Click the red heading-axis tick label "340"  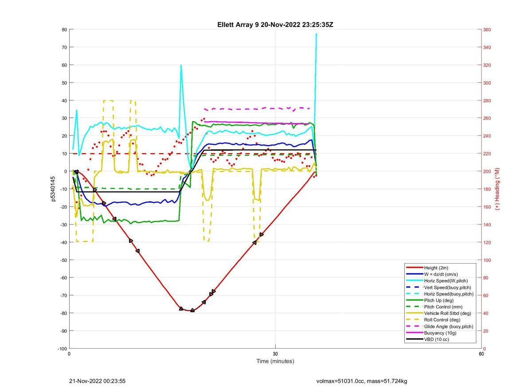[x=487, y=47]
